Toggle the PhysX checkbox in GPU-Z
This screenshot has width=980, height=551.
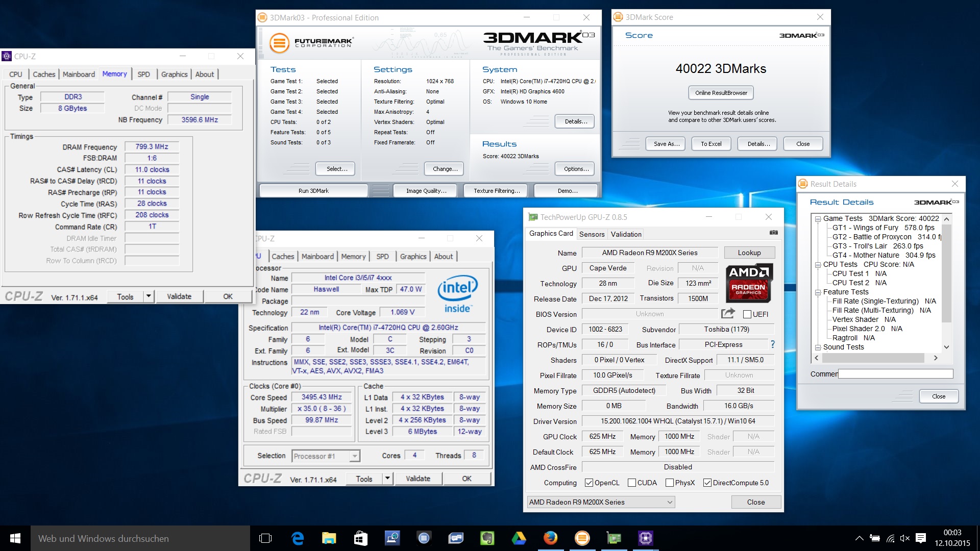670,483
